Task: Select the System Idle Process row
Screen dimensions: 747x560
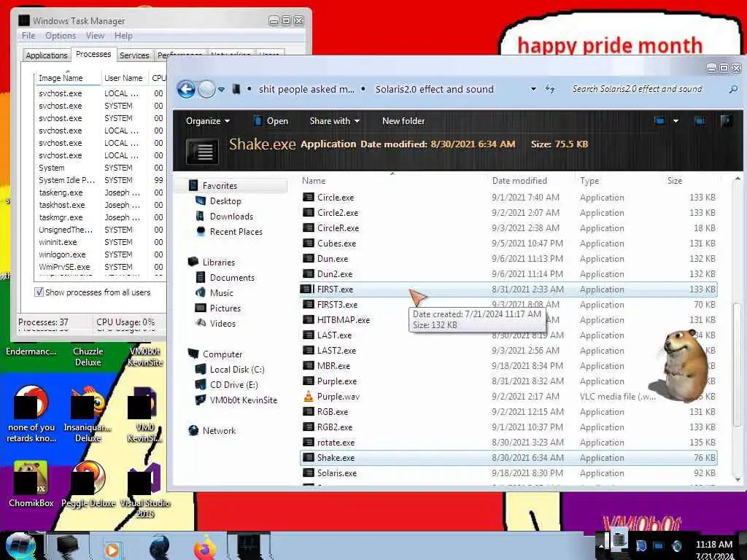Action: (x=101, y=180)
